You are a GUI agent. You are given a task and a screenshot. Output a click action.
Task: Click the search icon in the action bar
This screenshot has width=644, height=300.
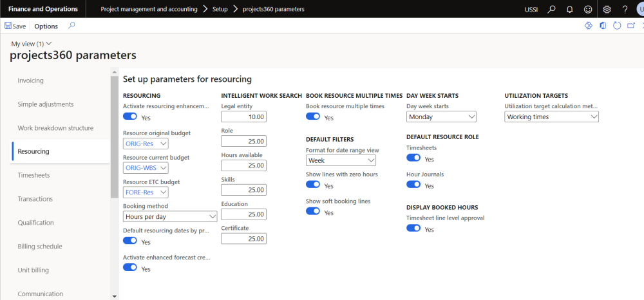[71, 26]
